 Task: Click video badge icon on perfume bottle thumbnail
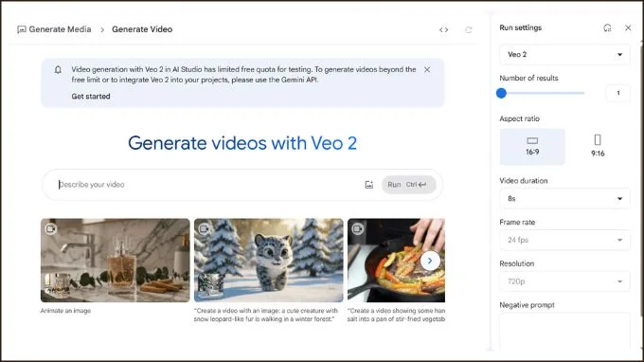pyautogui.click(x=51, y=229)
